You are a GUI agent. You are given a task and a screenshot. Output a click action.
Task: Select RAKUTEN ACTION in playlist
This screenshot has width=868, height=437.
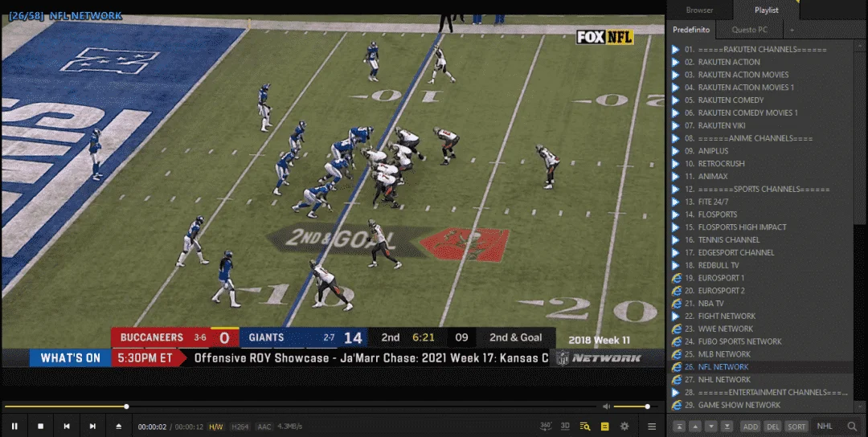[x=762, y=62]
